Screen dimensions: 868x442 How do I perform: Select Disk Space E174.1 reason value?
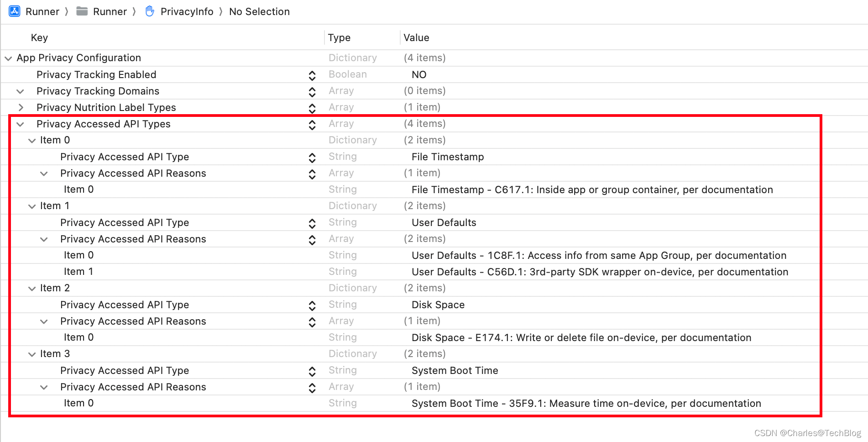pyautogui.click(x=581, y=337)
